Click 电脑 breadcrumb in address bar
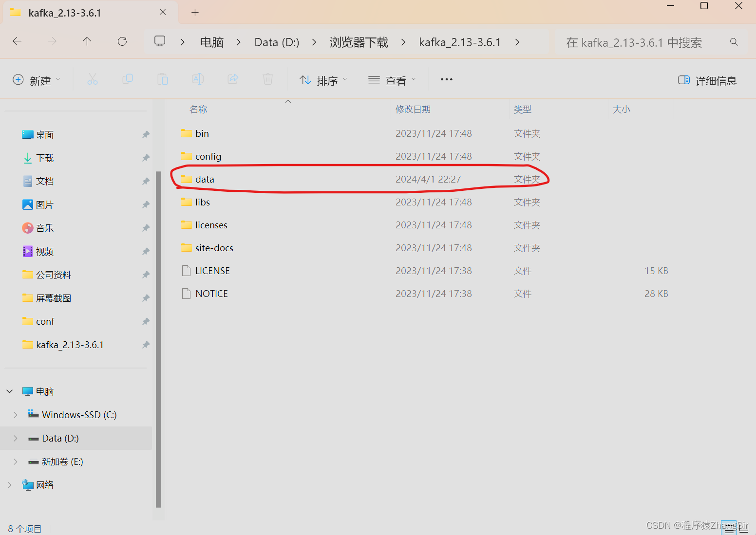This screenshot has height=535, width=756. pos(212,42)
